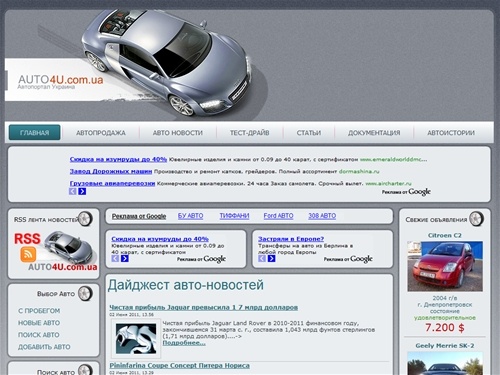Open 'Pininfarina Coupe Concept' news headline
This screenshot has width=500, height=375.
pyautogui.click(x=179, y=366)
